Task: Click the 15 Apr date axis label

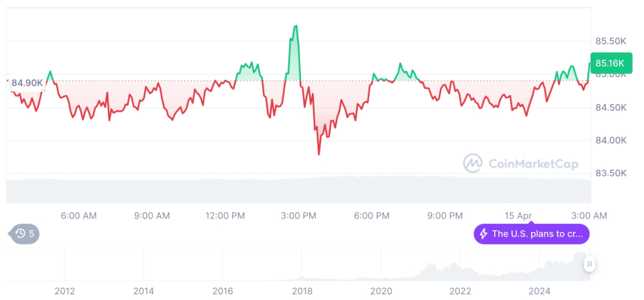Action: point(518,215)
